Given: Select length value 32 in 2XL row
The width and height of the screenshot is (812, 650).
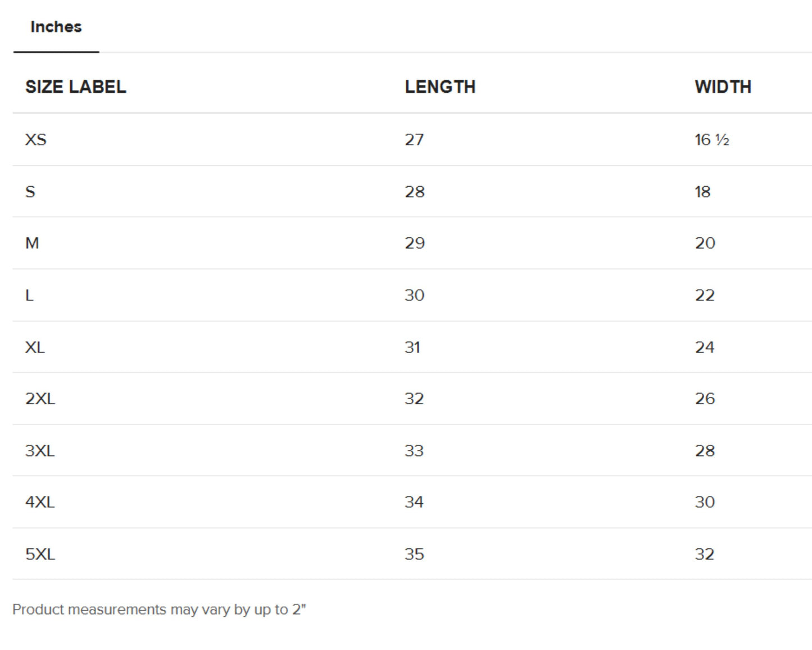Looking at the screenshot, I should [414, 399].
